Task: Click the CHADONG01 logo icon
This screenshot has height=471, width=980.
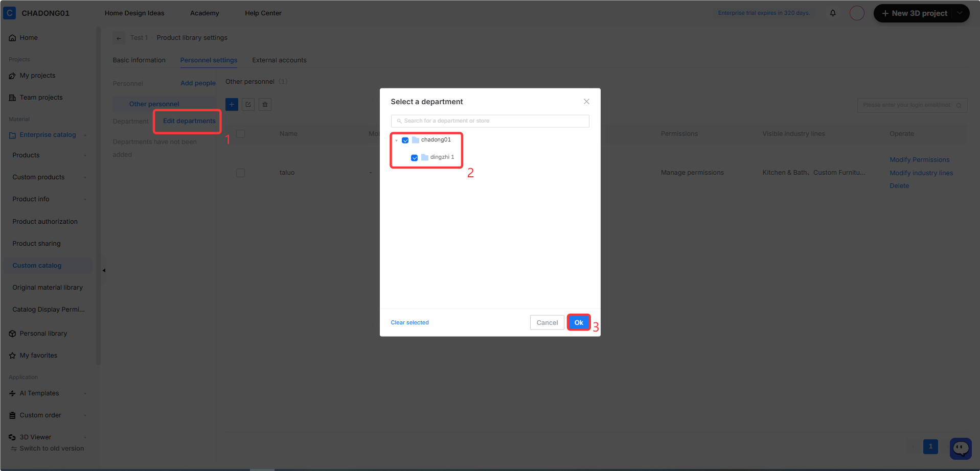Action: (x=10, y=13)
